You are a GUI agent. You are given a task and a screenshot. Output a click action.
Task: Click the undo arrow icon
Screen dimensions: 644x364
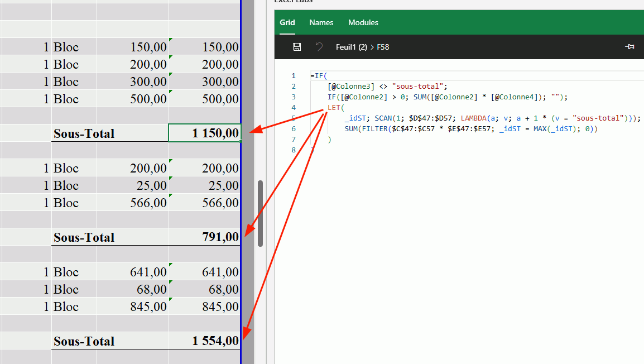point(319,47)
